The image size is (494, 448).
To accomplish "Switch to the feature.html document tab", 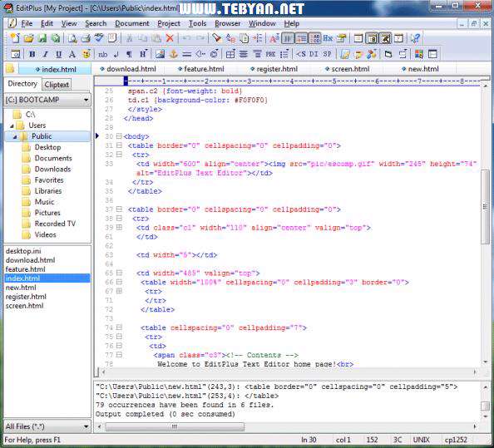I will [200, 69].
